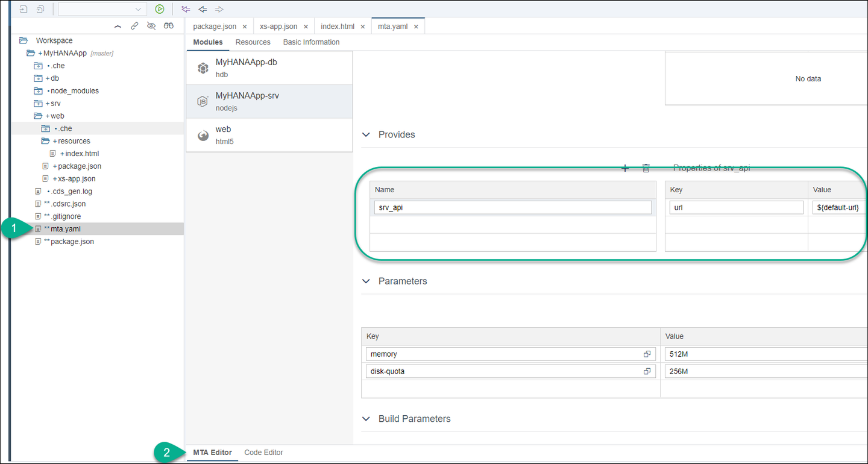Click the nodejs icon of MyHANAApp-srv
Viewport: 868px width, 464px height.
(203, 101)
